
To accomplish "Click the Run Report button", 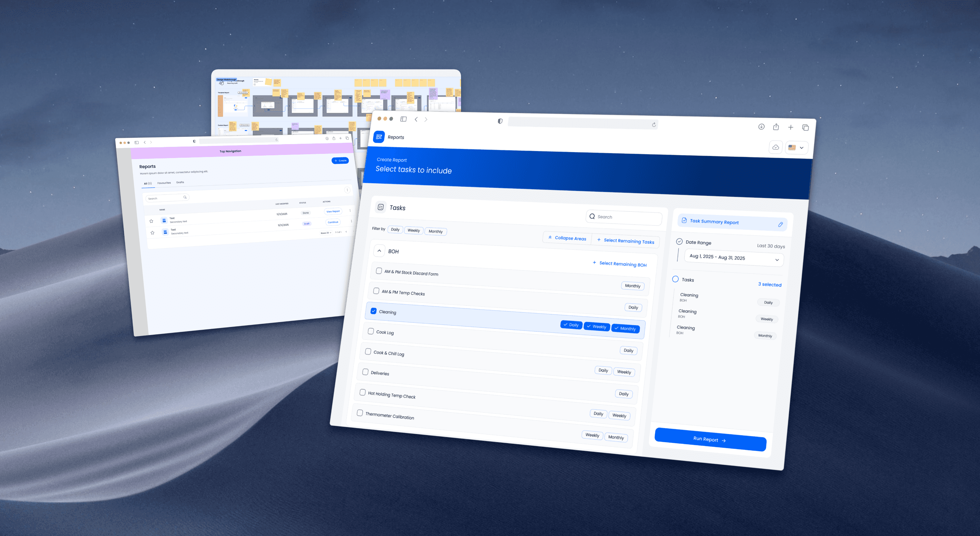I will 710,439.
